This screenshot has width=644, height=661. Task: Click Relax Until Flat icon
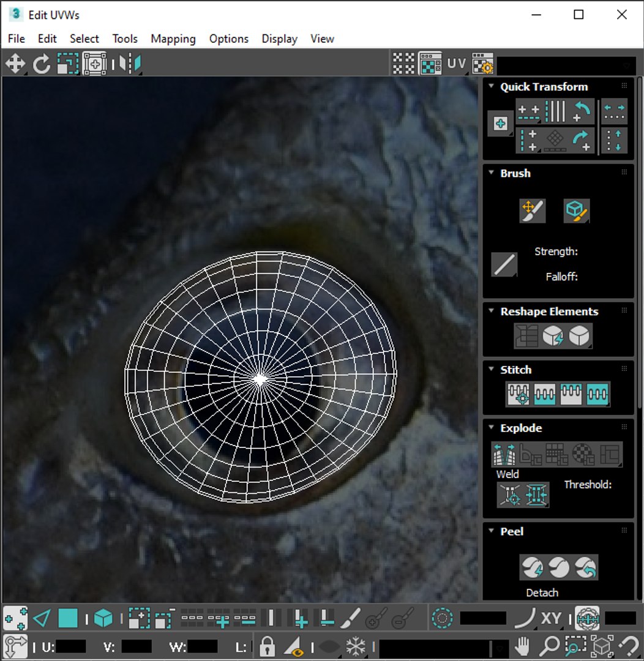click(553, 336)
